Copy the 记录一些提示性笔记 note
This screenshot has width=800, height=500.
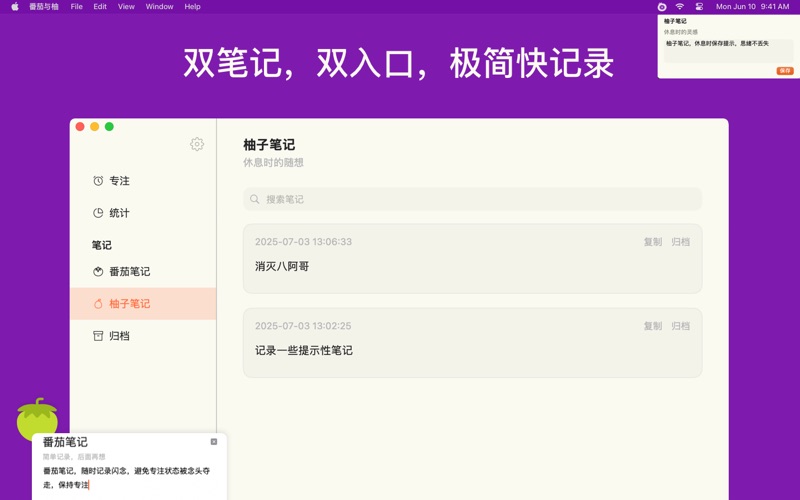click(x=653, y=326)
